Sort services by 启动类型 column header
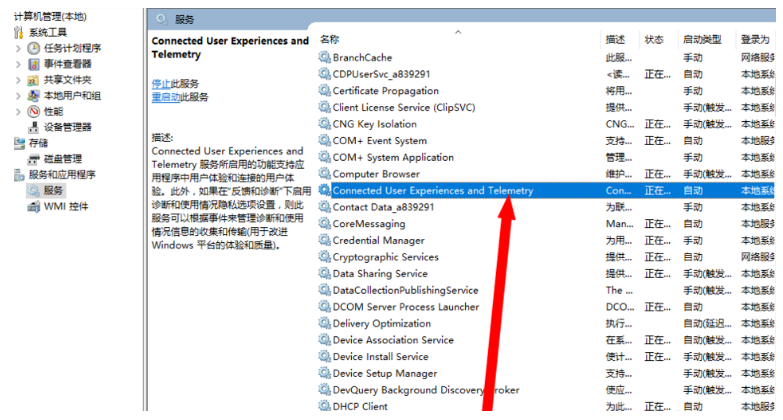This screenshot has height=420, width=783. 702,39
